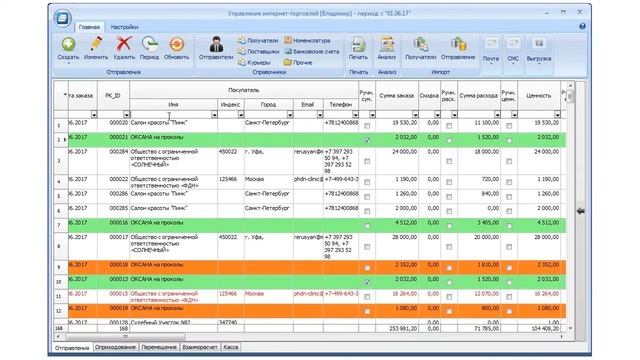
Task: Open the Отправления bottom tab
Action: pos(72,348)
